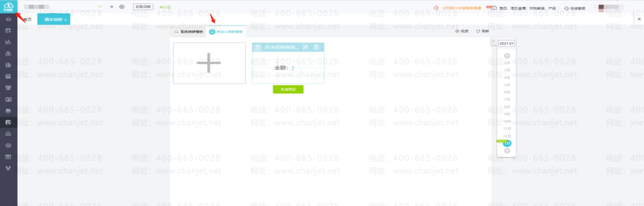Edit the 月末结转制造 template
This screenshot has width=644, height=206.
pyautogui.click(x=305, y=47)
